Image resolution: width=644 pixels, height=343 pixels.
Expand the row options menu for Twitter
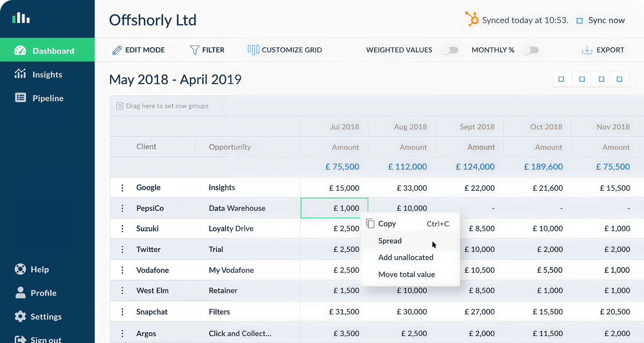coord(122,249)
